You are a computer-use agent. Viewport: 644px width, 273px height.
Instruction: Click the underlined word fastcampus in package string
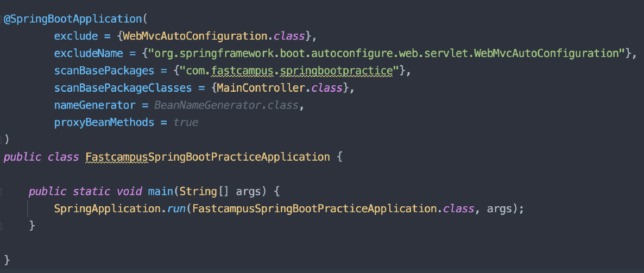pos(243,71)
